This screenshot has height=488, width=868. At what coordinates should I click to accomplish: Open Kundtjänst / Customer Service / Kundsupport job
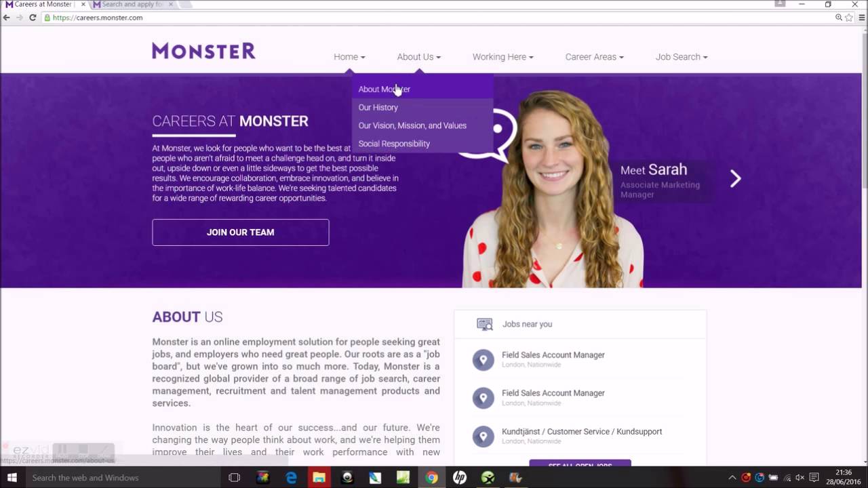click(x=582, y=432)
